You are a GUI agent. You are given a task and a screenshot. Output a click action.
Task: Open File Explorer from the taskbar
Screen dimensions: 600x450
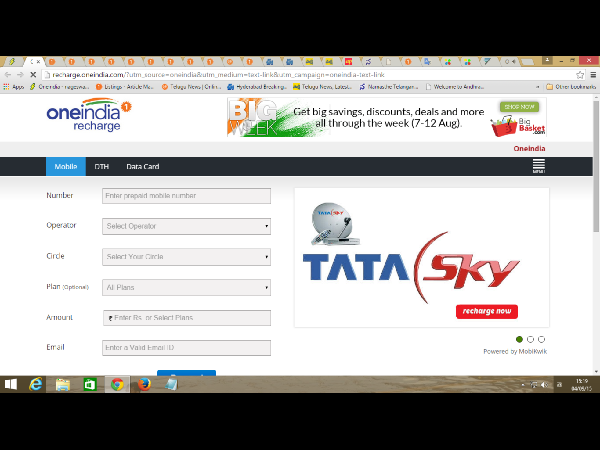click(x=63, y=384)
